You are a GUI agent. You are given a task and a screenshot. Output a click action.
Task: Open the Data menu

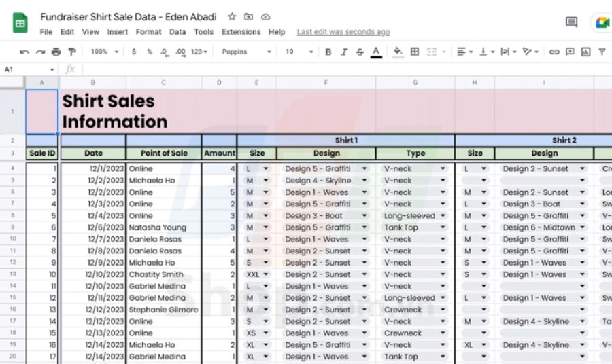(177, 32)
